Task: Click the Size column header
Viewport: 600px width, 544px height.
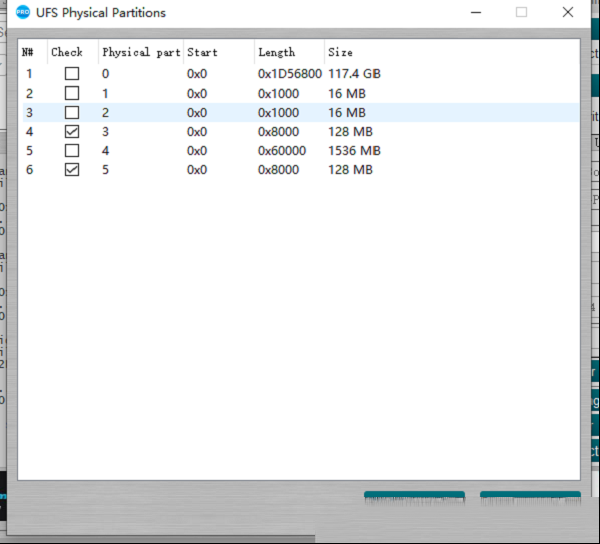Action: click(340, 52)
